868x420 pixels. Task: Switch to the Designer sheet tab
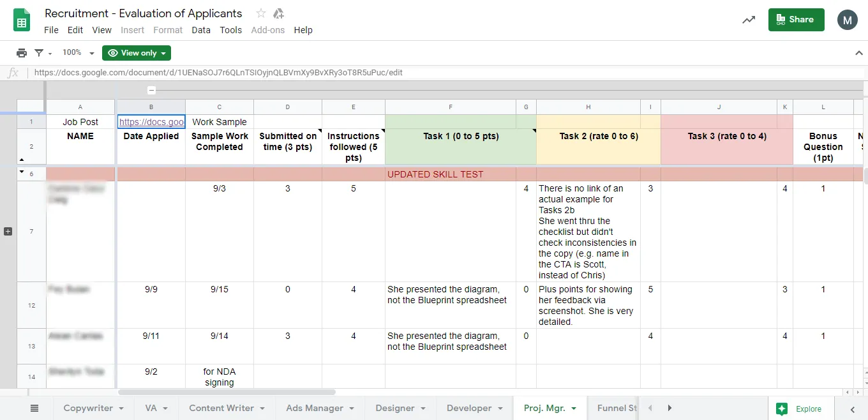click(394, 408)
